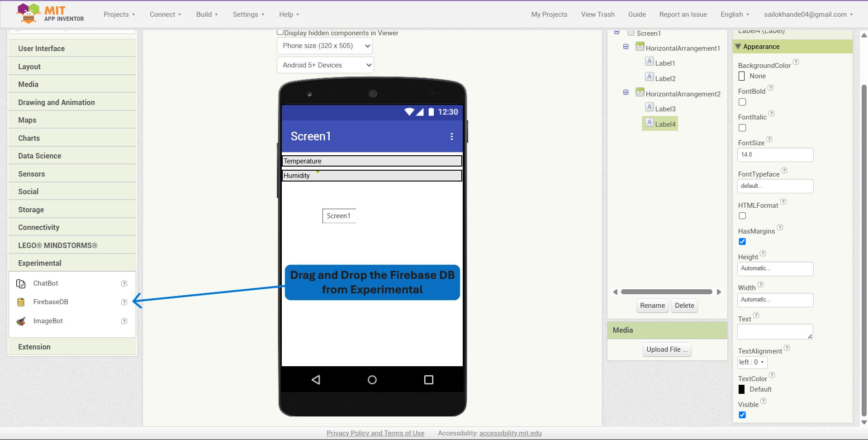Viewport: 868px width, 440px height.
Task: Expand the User Interface palette category
Action: 72,48
